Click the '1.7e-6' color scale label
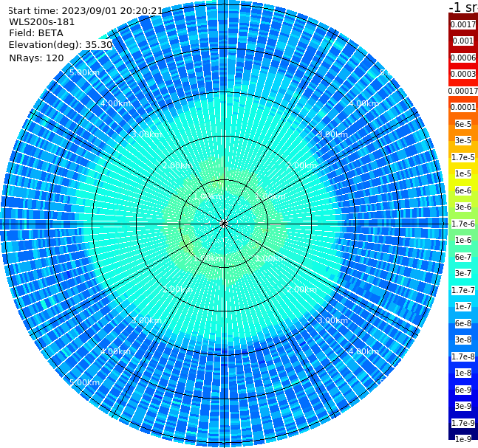This screenshot has height=448, width=478. [463, 224]
